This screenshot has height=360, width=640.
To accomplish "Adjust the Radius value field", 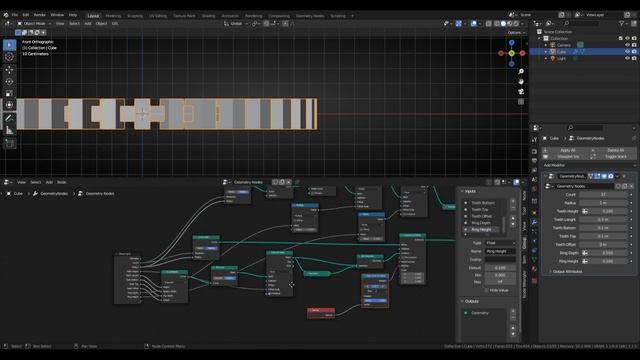I will pos(603,203).
